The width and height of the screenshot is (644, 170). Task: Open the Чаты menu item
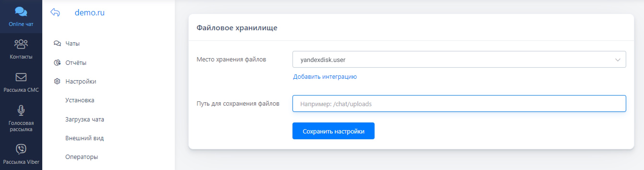pyautogui.click(x=73, y=43)
